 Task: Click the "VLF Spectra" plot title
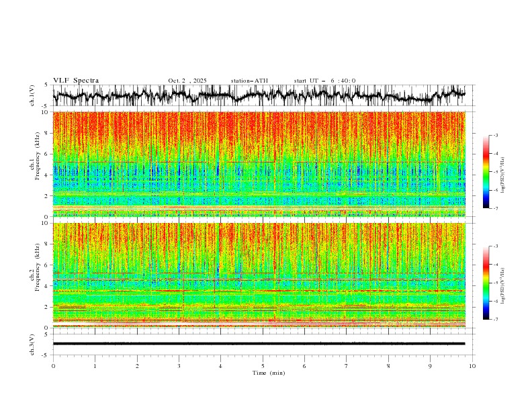coord(76,81)
